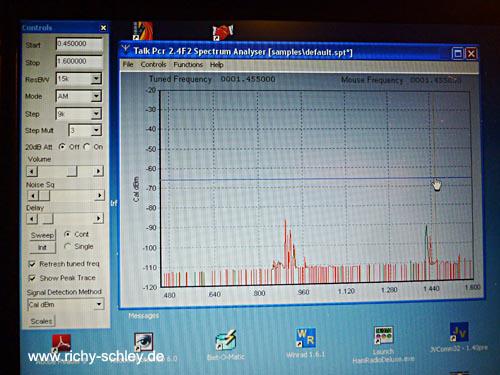Open the Launch HamRadioDeluxe.exe desktop shortcut
Viewport: 500px width, 375px height.
tap(383, 336)
